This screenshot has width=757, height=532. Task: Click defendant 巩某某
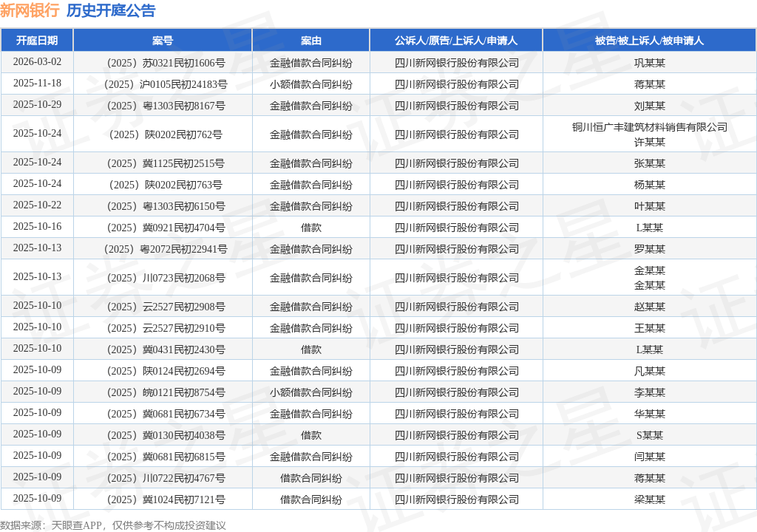(649, 63)
